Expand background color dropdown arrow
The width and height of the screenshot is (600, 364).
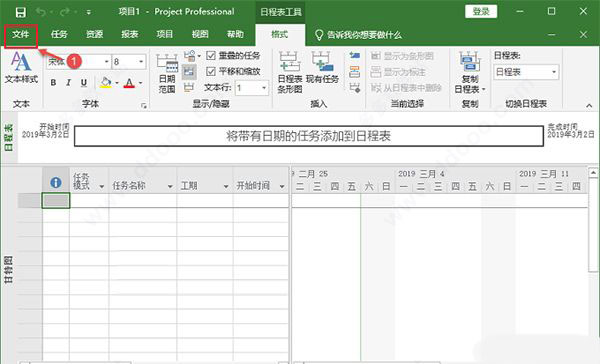[x=117, y=83]
